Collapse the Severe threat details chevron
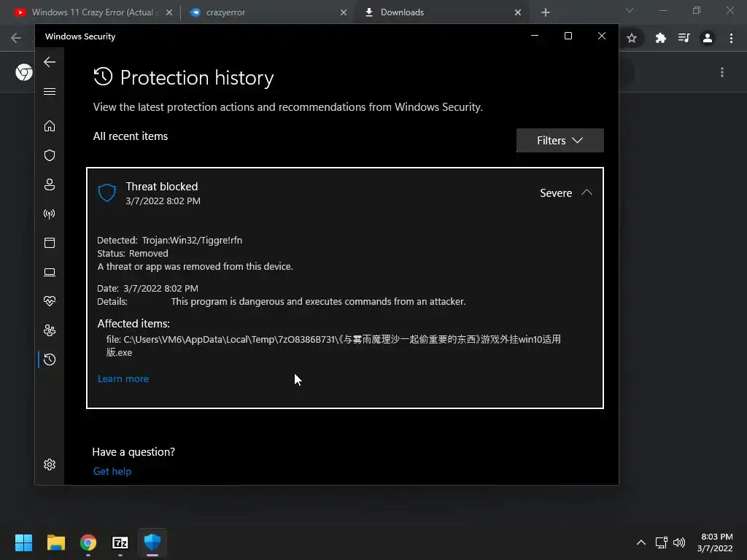The height and width of the screenshot is (560, 747). tap(587, 192)
